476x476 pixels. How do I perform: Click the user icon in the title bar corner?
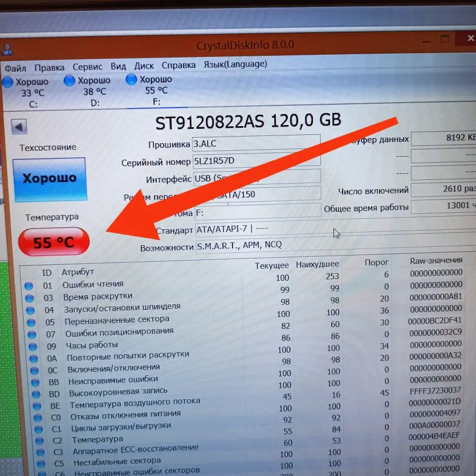pyautogui.click(x=7, y=49)
